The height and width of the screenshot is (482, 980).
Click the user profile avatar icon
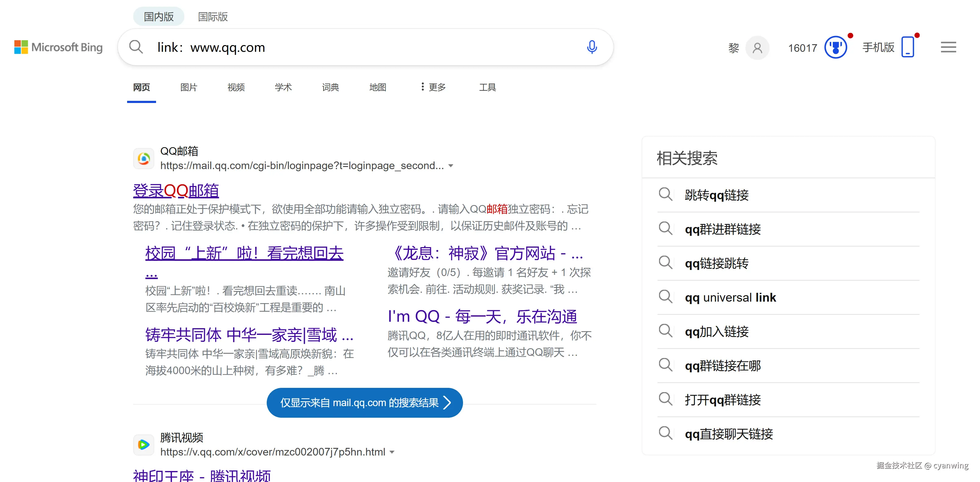[757, 48]
